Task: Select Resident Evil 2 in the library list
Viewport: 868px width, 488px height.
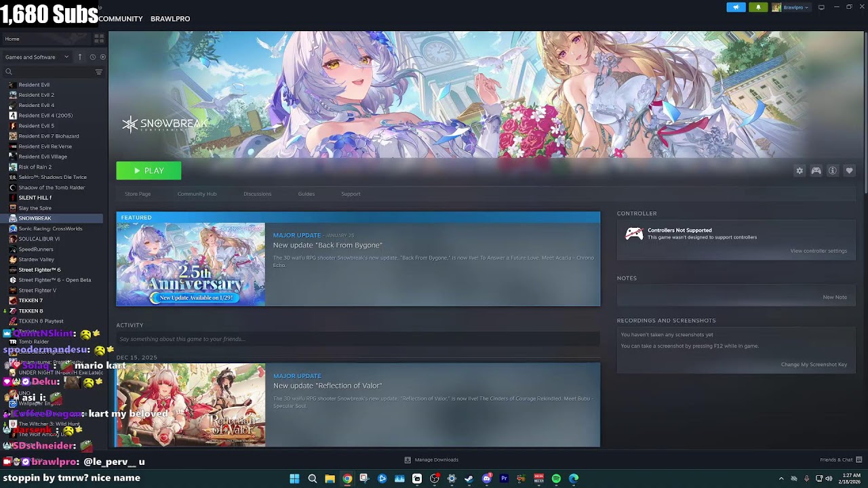Action: (36, 95)
